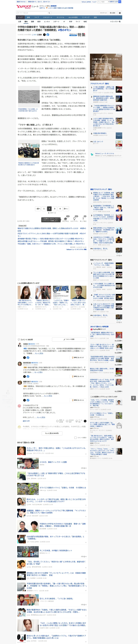This screenshot has width=138, height=644.
Task: Go to the next page with 次へ
Action: 66,209
